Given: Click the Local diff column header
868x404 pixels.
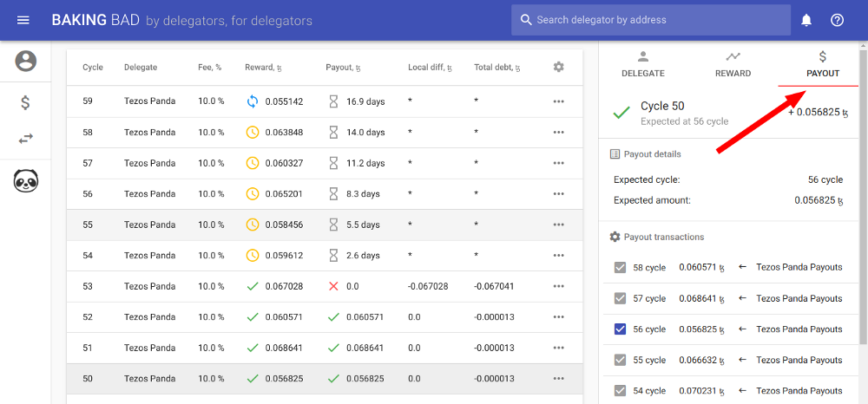Looking at the screenshot, I should 431,68.
